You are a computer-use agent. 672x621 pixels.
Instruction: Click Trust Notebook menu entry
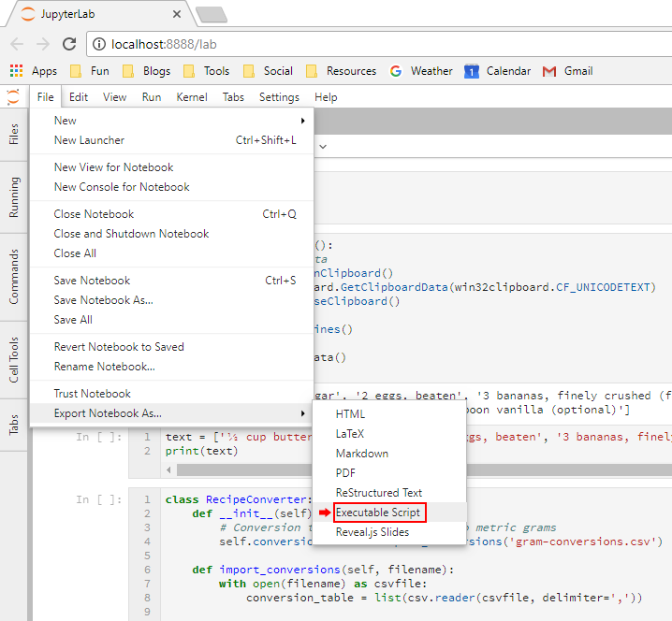(93, 394)
